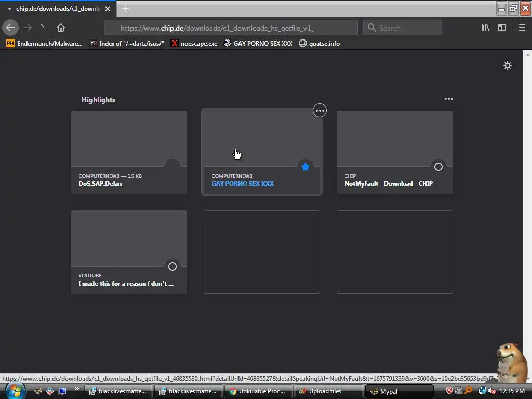Toggle the sidebar view icon

[x=502, y=28]
